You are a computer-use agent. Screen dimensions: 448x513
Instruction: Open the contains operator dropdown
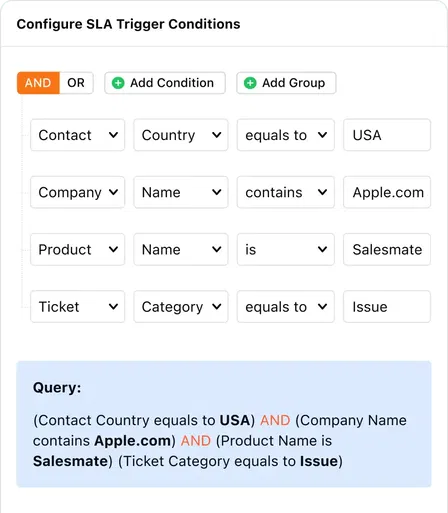(x=286, y=192)
